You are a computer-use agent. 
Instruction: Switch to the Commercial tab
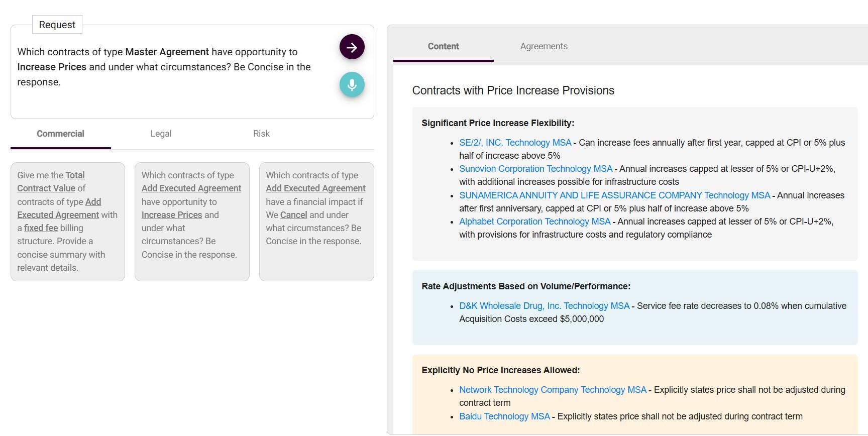(60, 134)
